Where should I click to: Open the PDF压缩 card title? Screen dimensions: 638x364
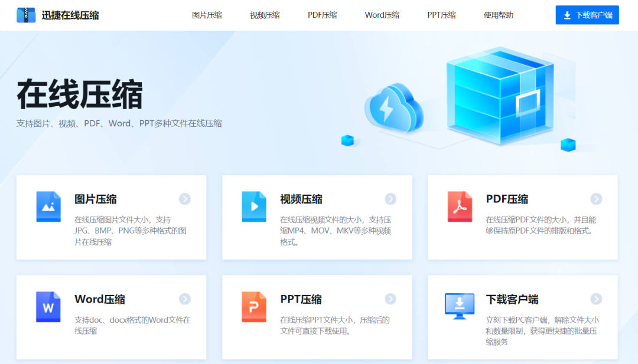coord(507,199)
